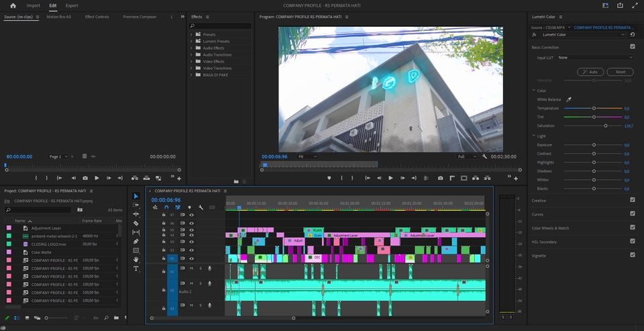
Task: Open timeline display settings wrench
Action: 201,207
